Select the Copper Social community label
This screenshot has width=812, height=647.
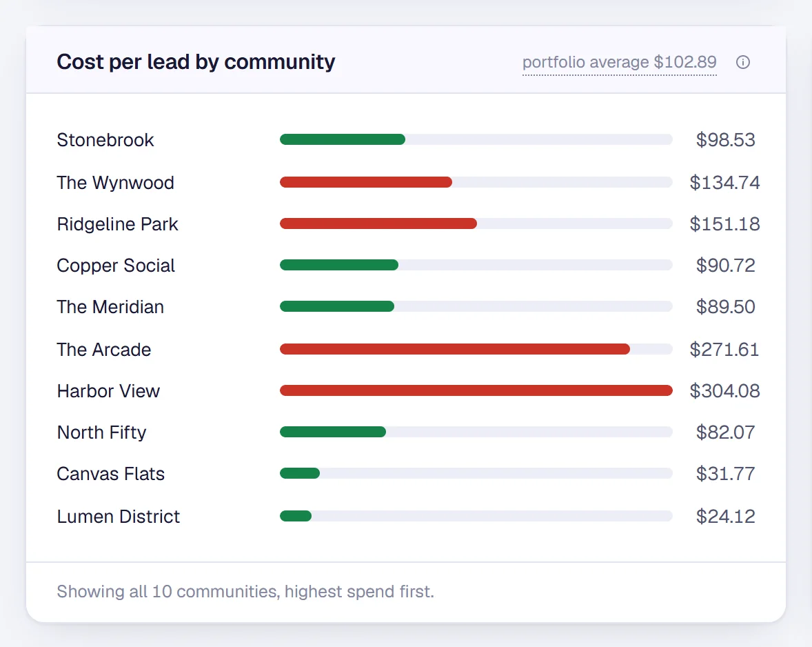pos(116,266)
